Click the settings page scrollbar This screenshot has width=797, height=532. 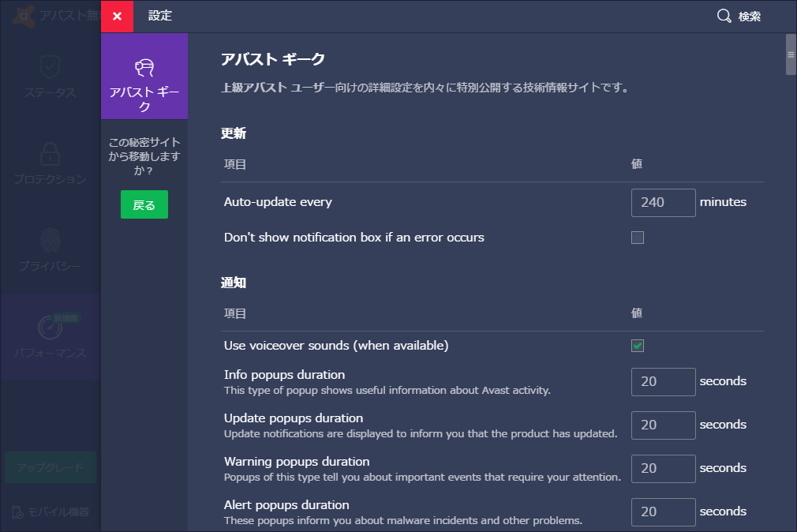(790, 55)
